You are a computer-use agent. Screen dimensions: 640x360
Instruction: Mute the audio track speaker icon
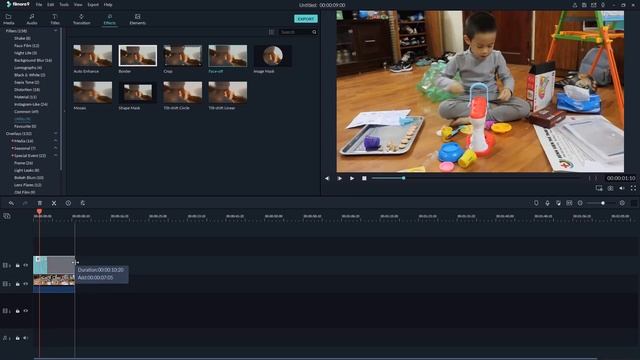click(26, 338)
